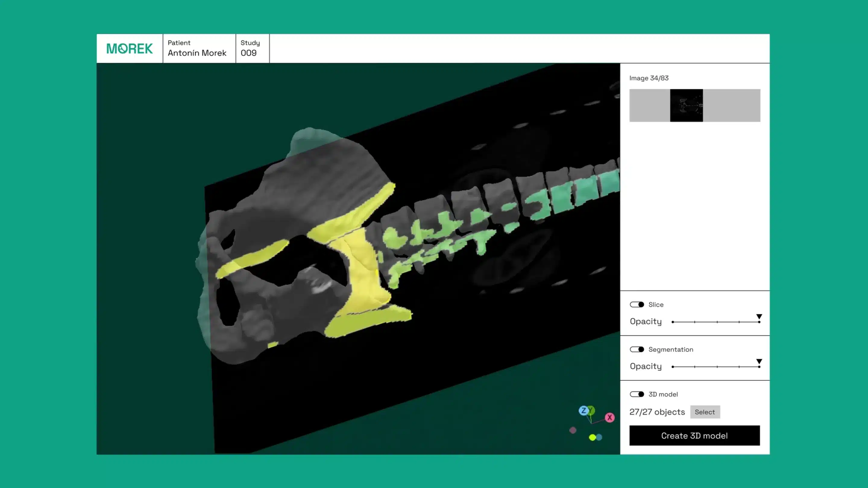Click the 27/27 objects label
The width and height of the screenshot is (868, 488).
[x=657, y=412]
